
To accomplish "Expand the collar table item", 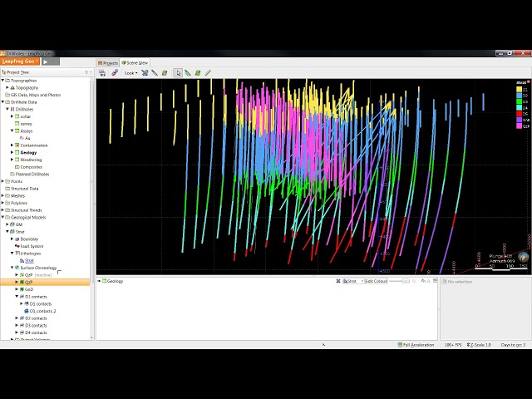I will [12, 116].
